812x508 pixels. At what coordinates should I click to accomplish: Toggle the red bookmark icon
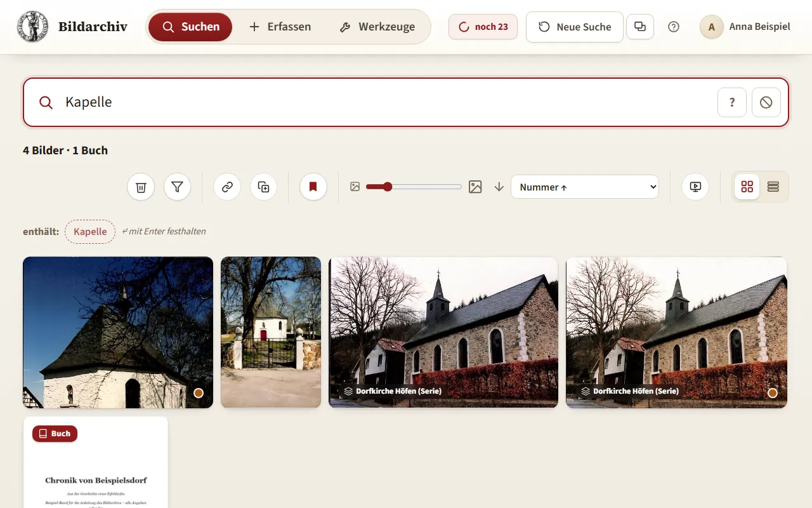tap(313, 187)
